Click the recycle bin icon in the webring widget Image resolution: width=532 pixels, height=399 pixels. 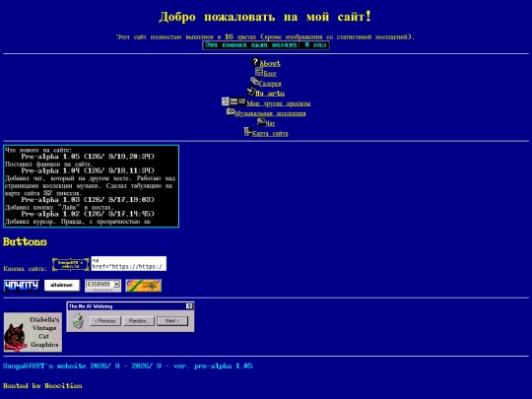pos(78,320)
